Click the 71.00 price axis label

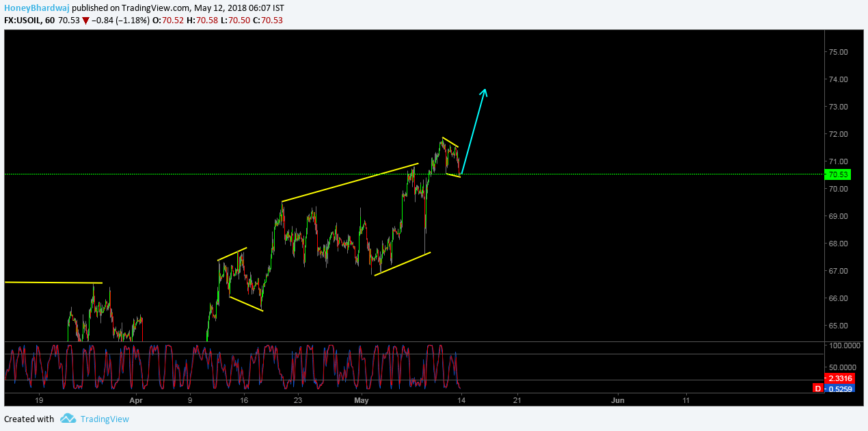pos(838,161)
